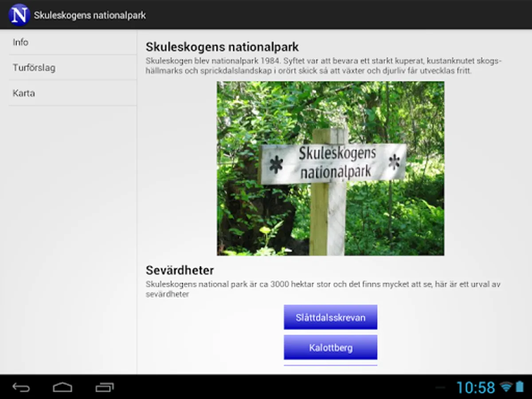Open Karta in the sidebar
Screen dimensions: 532x399
tap(72, 93)
